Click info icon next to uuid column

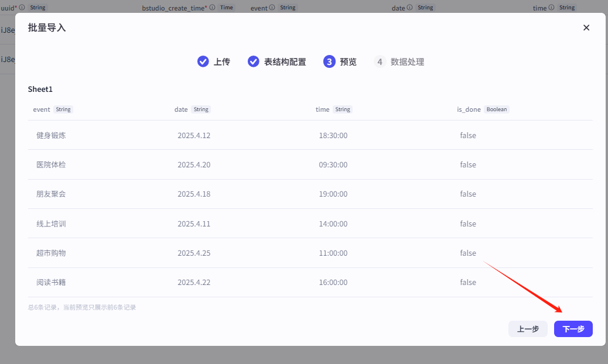coord(22,8)
